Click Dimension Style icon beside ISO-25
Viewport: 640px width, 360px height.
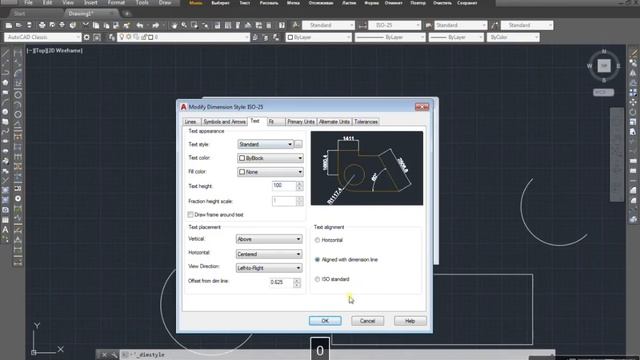pos(362,25)
